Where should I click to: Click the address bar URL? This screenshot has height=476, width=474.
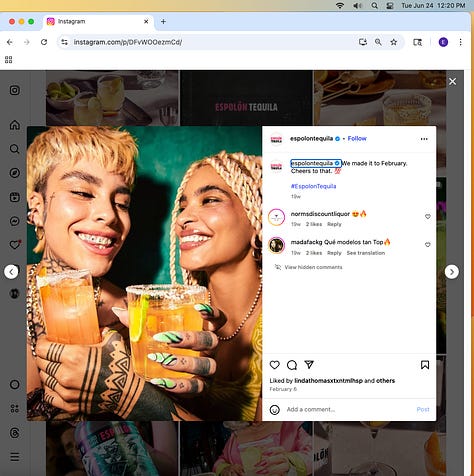click(x=128, y=42)
